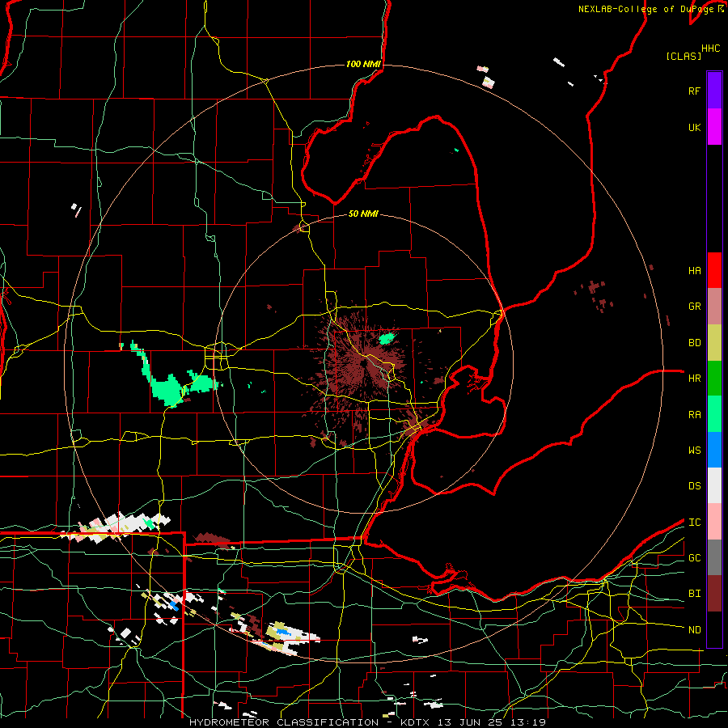Click the '13 JUN 25 13:19' timestamp
This screenshot has width=728, height=728.
coord(493,722)
